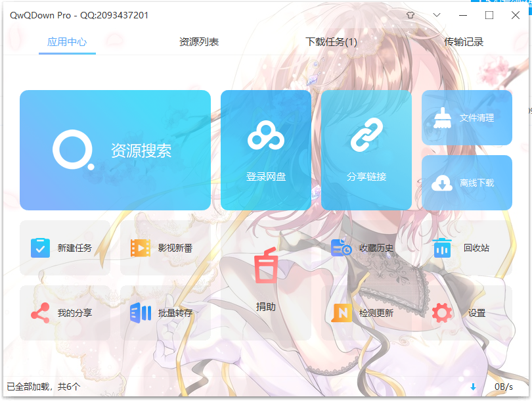Open 离线下载 offline download
This screenshot has height=401, width=532.
click(467, 182)
